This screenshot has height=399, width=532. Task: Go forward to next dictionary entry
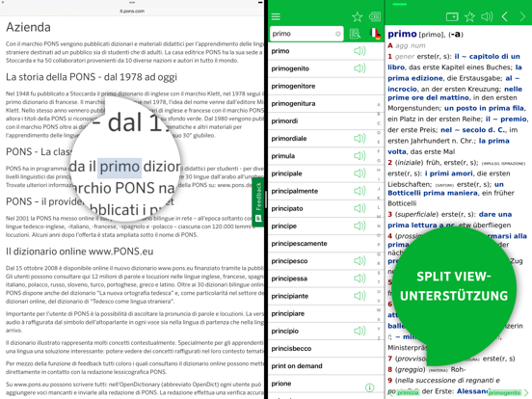click(522, 16)
